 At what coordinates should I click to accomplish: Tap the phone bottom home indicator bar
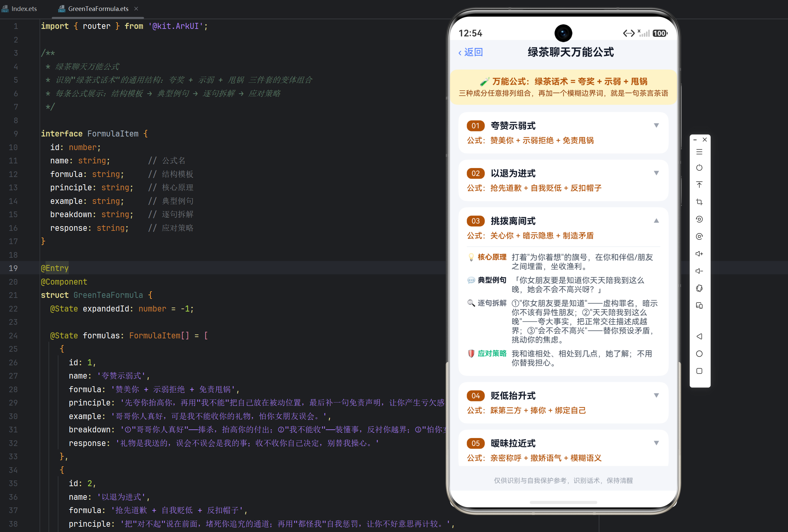(x=563, y=502)
